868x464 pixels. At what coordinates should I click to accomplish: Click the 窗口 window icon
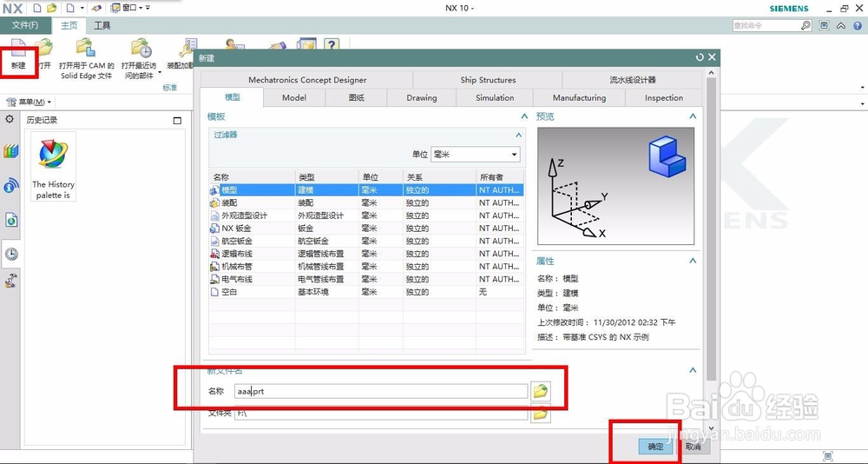pos(115,8)
